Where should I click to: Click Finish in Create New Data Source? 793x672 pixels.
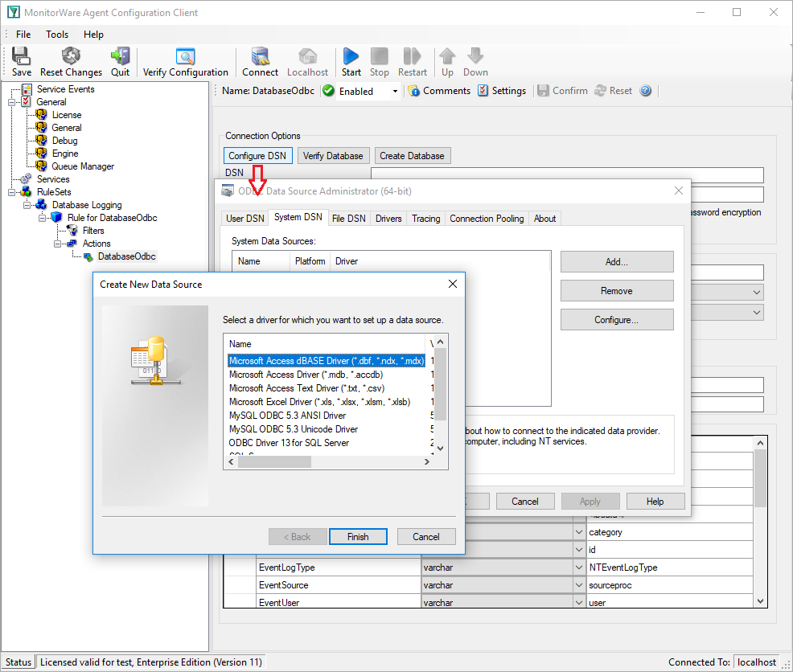358,536
